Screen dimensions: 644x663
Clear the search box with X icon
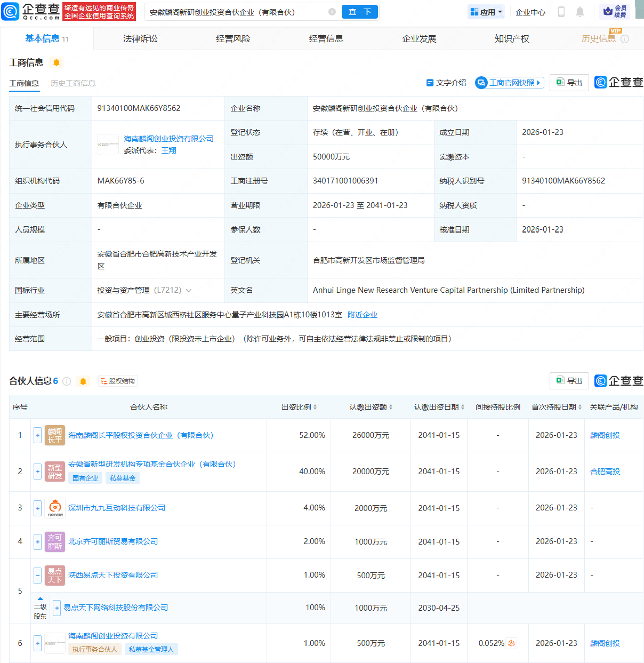[332, 12]
